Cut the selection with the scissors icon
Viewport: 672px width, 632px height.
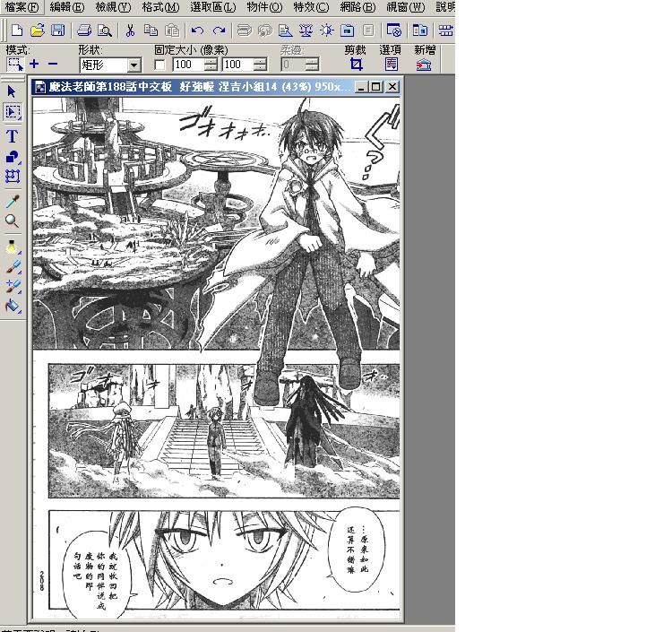point(131,30)
